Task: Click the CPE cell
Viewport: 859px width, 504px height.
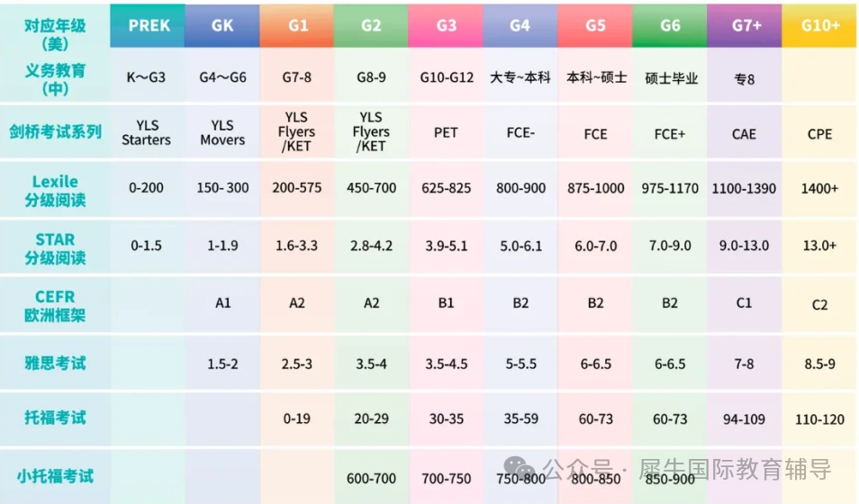Action: 819,133
